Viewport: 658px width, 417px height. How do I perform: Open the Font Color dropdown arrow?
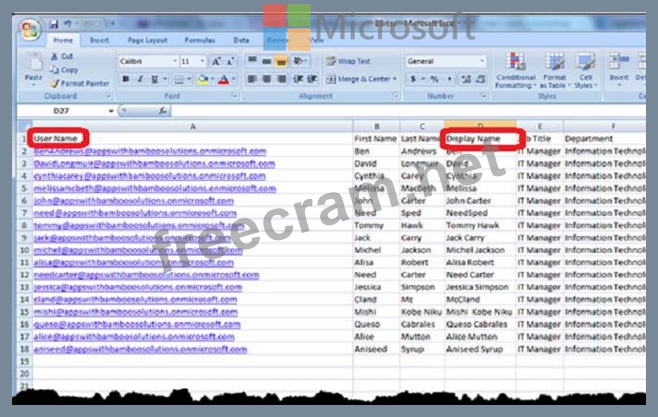coord(233,79)
